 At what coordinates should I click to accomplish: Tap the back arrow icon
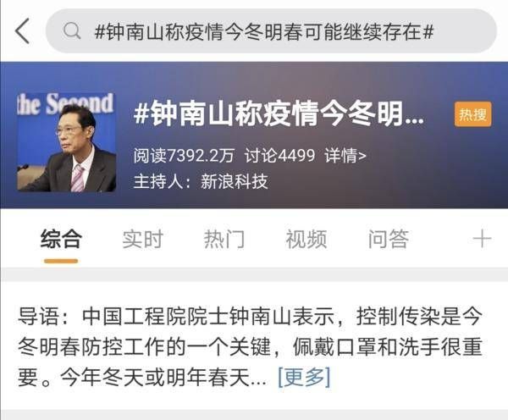22,31
